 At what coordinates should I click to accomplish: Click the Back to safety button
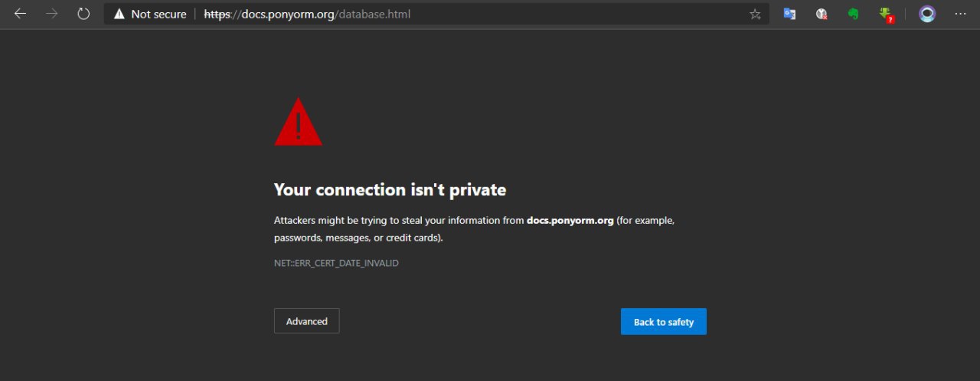(663, 322)
